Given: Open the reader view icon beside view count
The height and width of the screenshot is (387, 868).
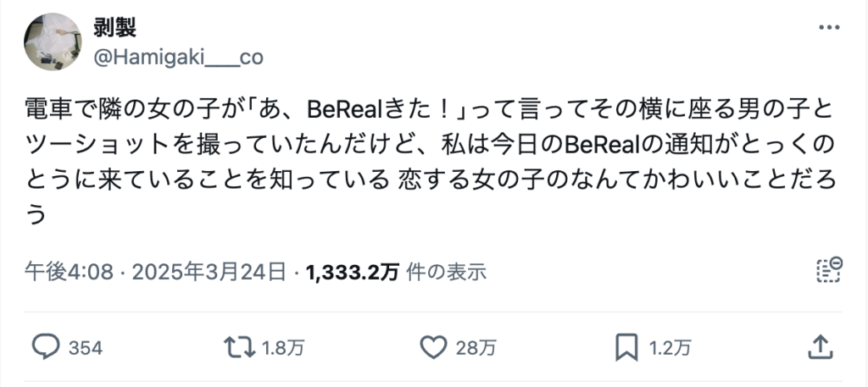Looking at the screenshot, I should [828, 270].
